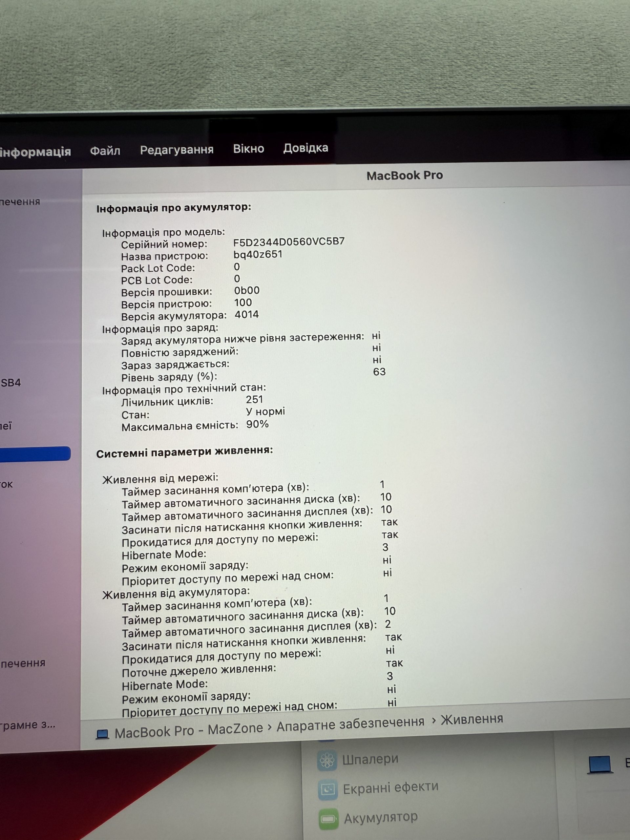
Task: Click the cycle count value 251
Action: [254, 400]
